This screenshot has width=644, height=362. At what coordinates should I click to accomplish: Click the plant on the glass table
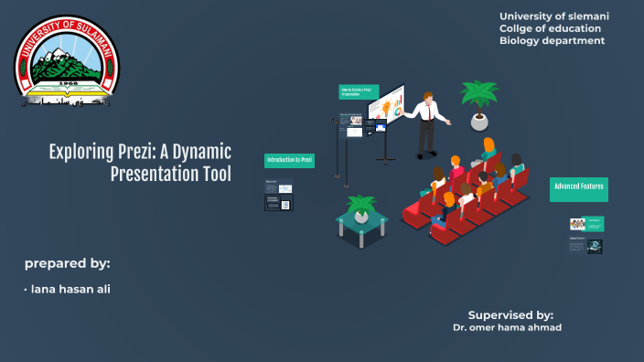click(361, 209)
